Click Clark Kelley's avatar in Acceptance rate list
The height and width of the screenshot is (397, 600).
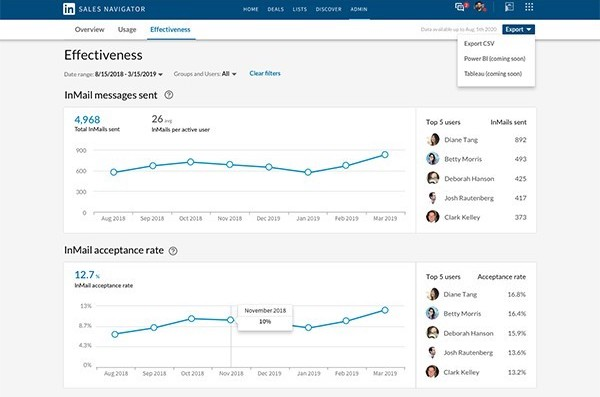(432, 372)
